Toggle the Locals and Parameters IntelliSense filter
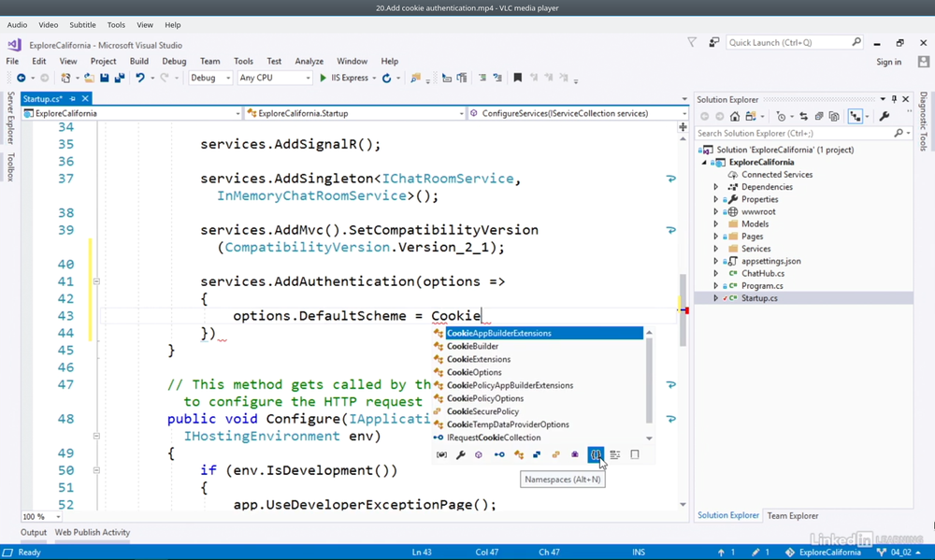Screen dimensions: 935x560 point(441,454)
